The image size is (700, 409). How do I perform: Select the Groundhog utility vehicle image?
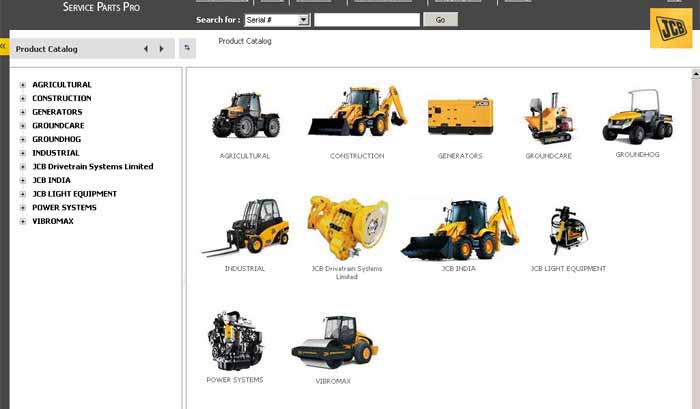pos(636,117)
